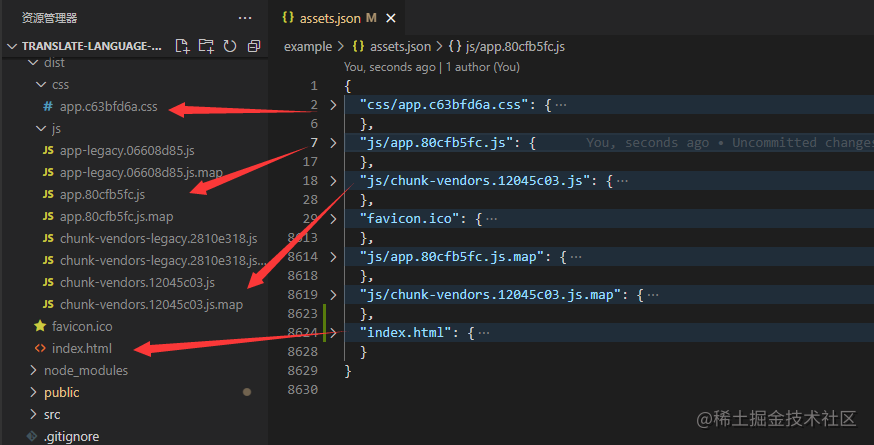
Task: Unfold the index.html block arrow
Action: pyautogui.click(x=333, y=333)
